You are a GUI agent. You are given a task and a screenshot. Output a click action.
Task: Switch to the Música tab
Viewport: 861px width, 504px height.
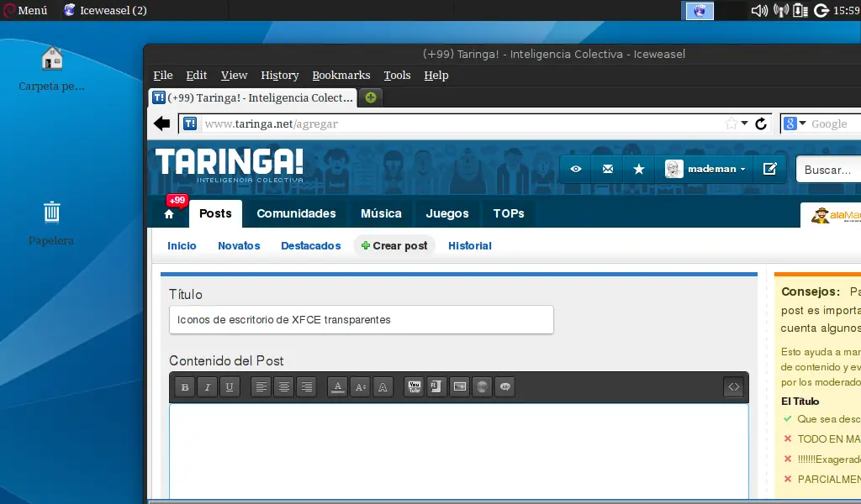pos(381,214)
